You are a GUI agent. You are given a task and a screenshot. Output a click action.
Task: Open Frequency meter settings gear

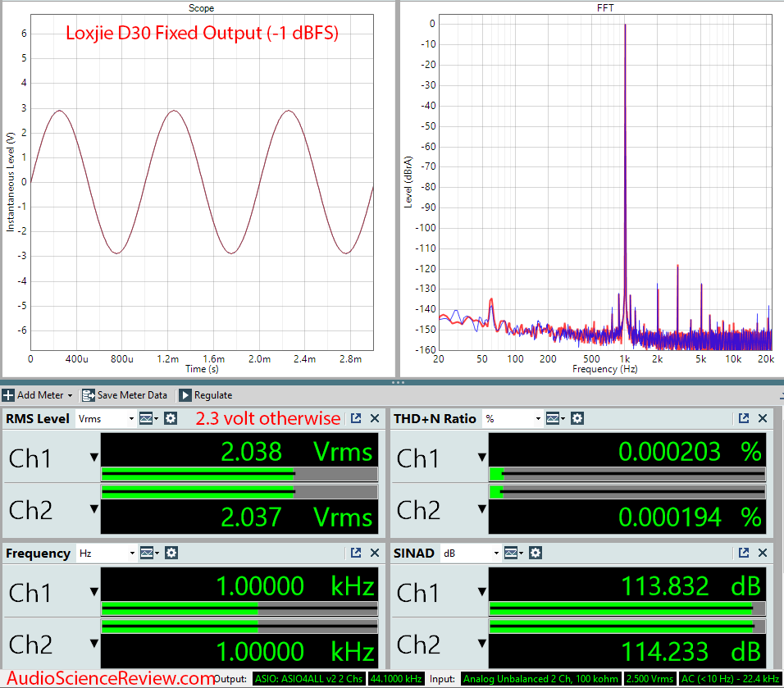pyautogui.click(x=171, y=553)
